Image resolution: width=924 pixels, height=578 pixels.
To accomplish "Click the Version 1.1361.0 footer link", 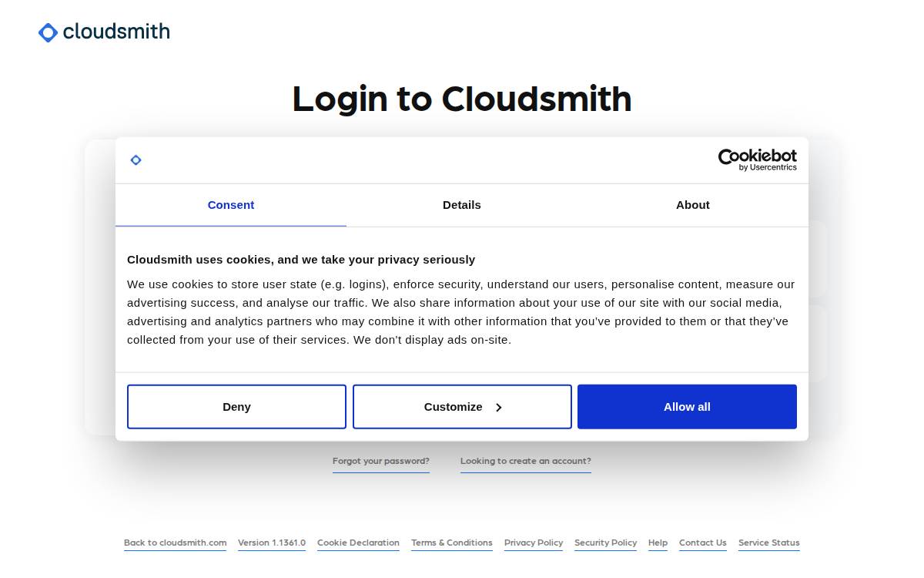I will coord(272,543).
